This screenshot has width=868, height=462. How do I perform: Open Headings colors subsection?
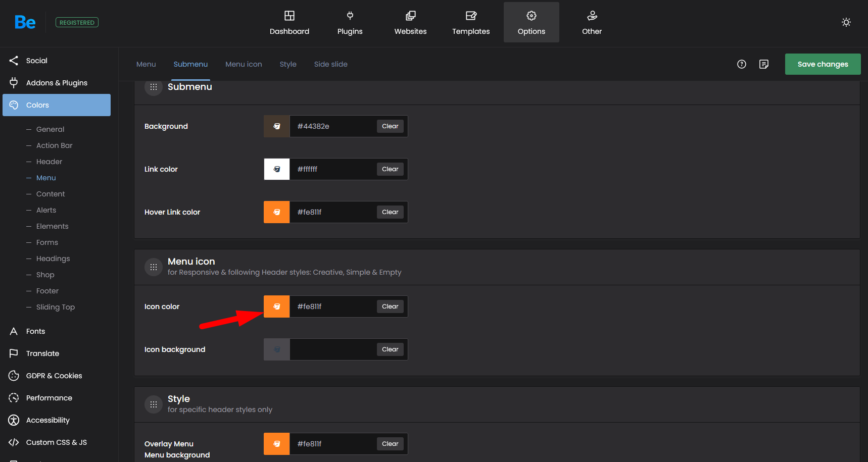pyautogui.click(x=53, y=259)
